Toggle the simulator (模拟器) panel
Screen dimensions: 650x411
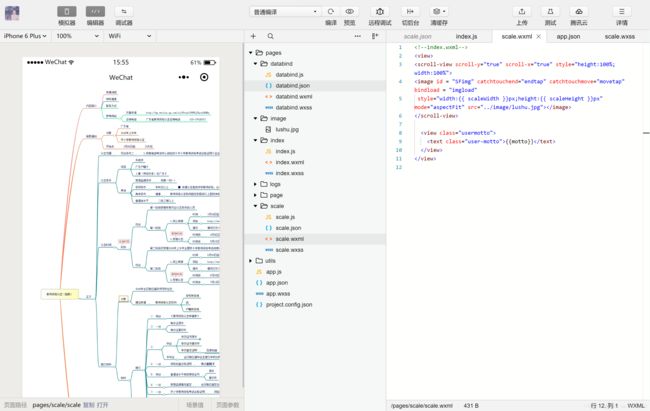pyautogui.click(x=66, y=12)
